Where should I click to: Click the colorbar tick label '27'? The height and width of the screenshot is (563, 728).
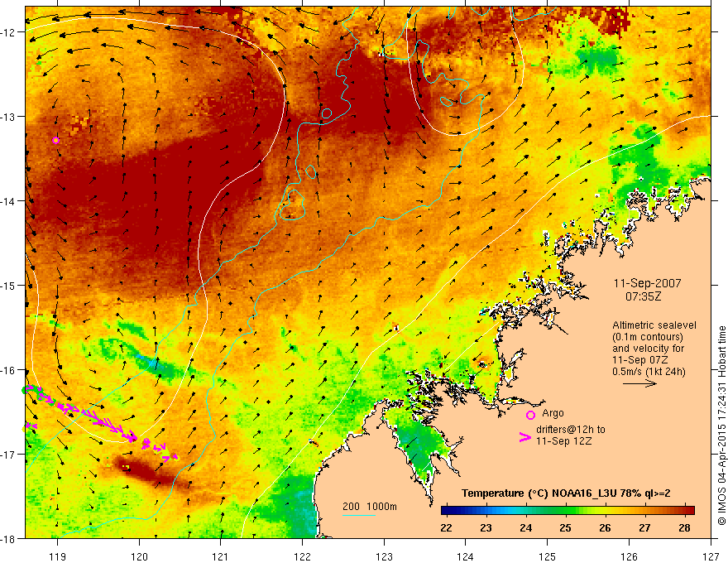pyautogui.click(x=644, y=528)
